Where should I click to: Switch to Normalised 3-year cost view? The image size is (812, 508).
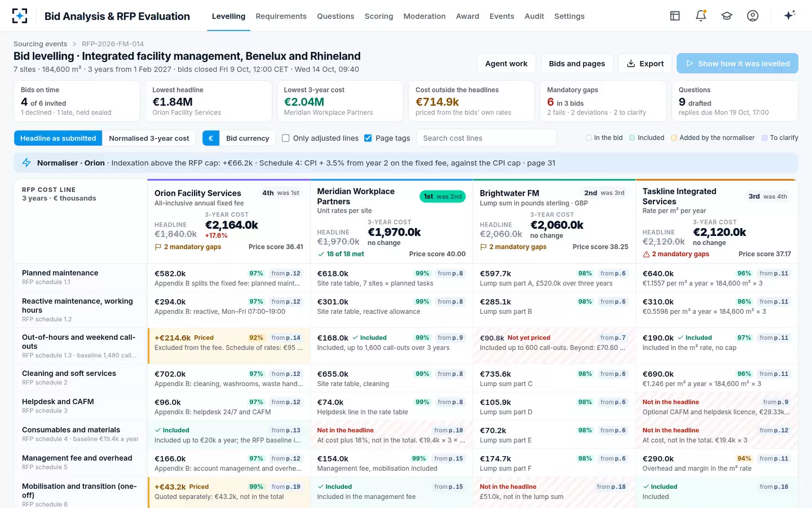(x=149, y=138)
